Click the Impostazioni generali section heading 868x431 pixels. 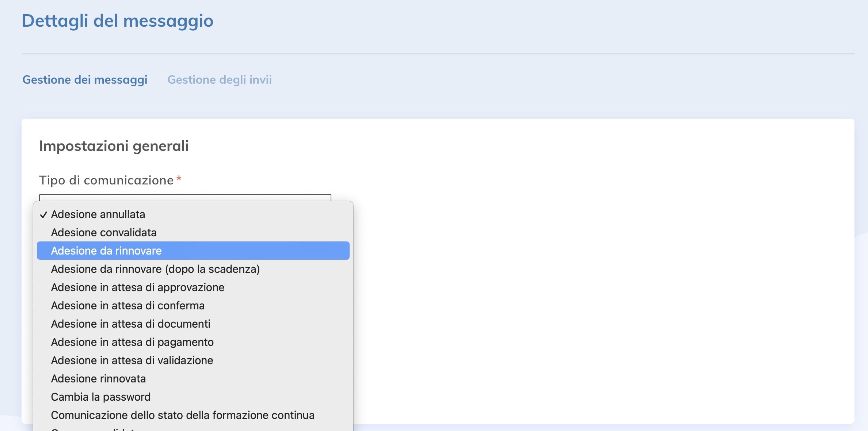tap(114, 146)
